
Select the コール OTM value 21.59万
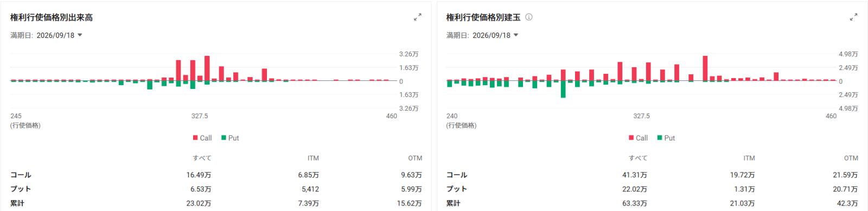(x=845, y=175)
